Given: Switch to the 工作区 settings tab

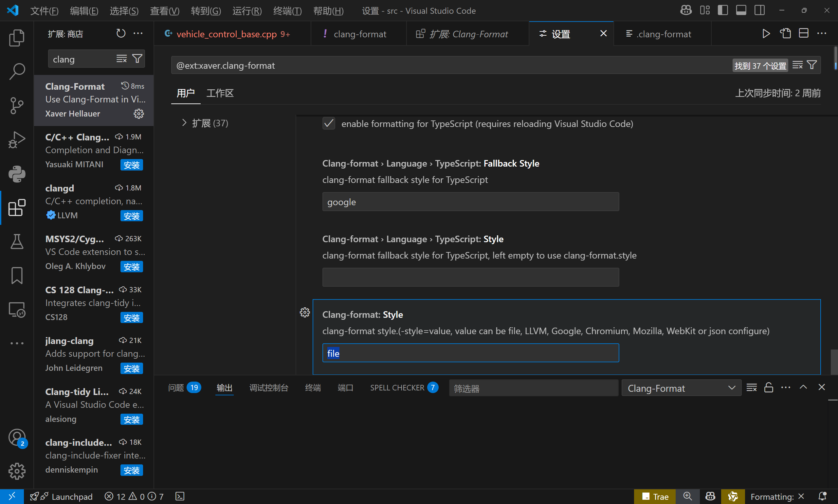Looking at the screenshot, I should click(x=220, y=93).
